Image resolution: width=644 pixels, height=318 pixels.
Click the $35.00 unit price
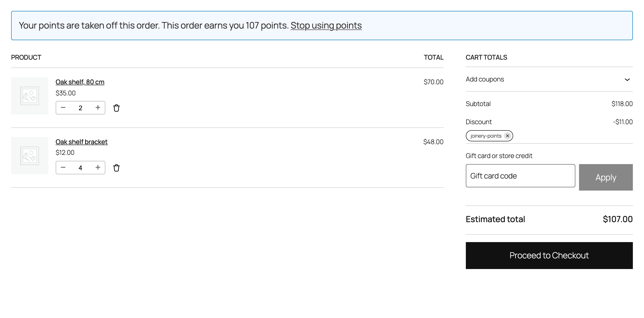point(65,93)
